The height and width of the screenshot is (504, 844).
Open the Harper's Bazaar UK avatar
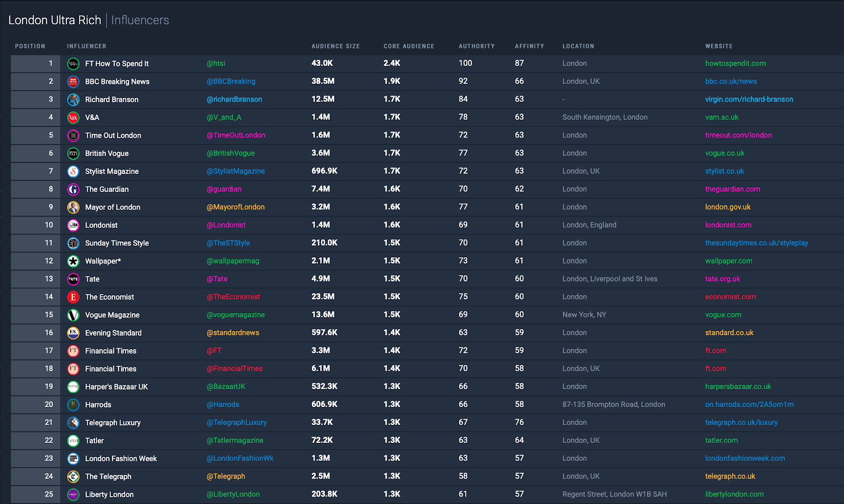coord(73,386)
